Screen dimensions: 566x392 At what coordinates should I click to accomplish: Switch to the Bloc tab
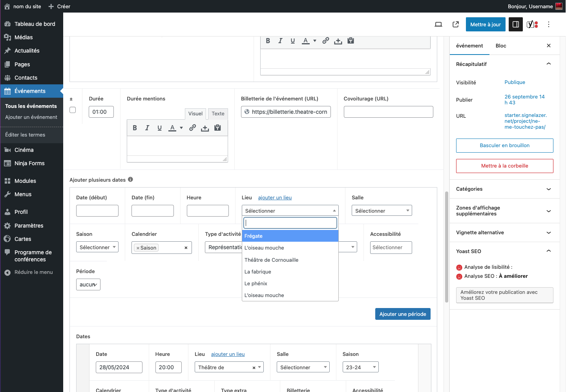[x=501, y=46]
